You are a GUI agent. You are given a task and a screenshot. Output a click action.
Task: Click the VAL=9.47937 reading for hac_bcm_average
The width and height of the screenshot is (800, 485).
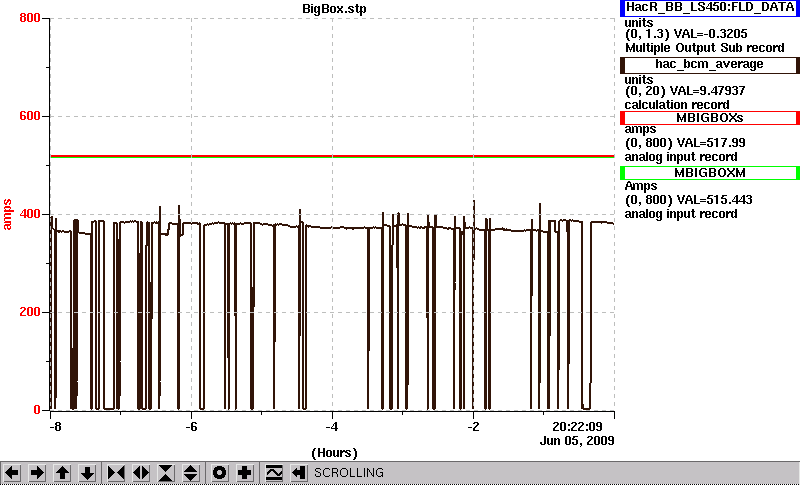coord(709,91)
